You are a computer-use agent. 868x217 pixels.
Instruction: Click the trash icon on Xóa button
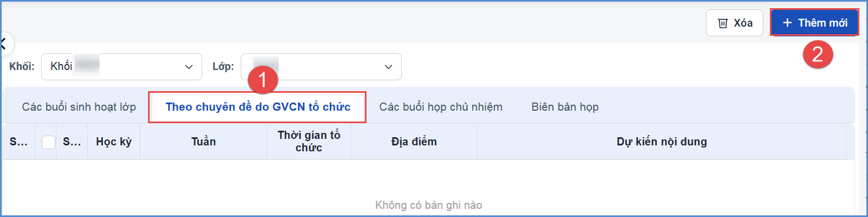723,23
